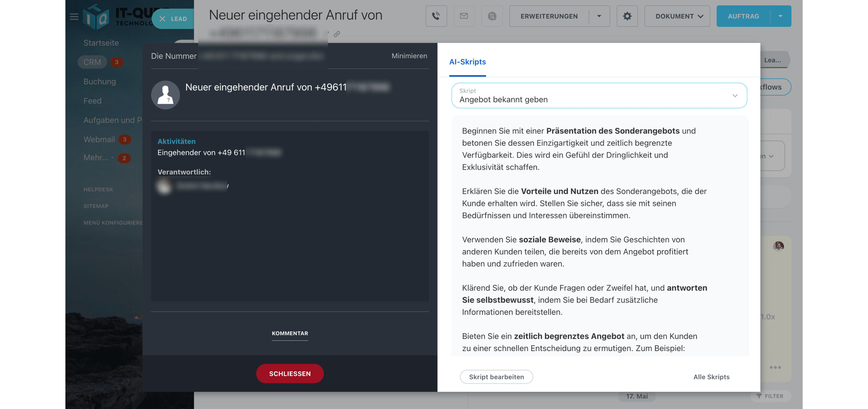This screenshot has width=868, height=409.
Task: Click the chat bubble icon
Action: tap(492, 16)
